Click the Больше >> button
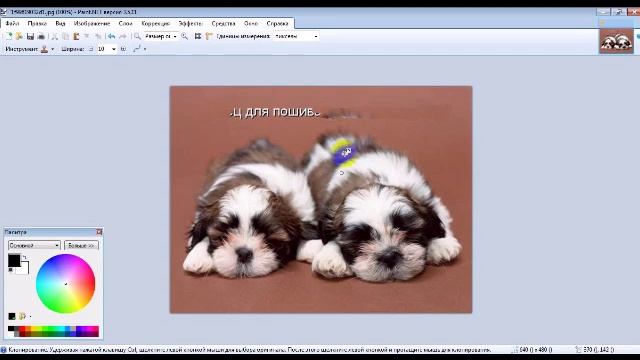 click(81, 245)
